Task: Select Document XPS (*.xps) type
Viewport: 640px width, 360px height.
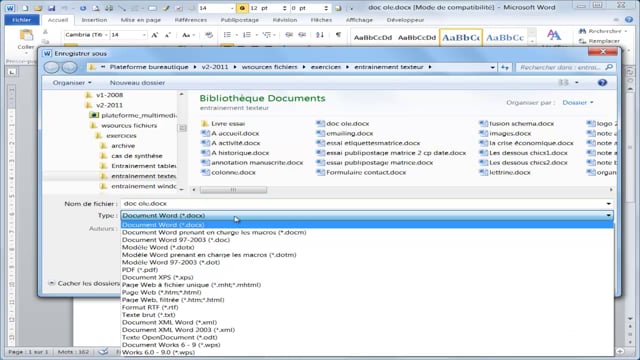Action: pos(158,277)
